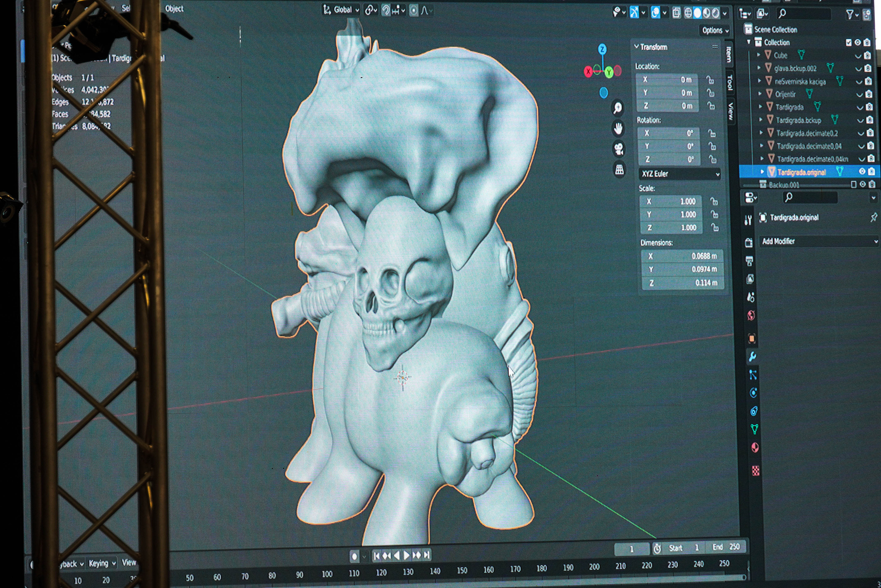Switch to orthographic grid view icon

(x=619, y=169)
